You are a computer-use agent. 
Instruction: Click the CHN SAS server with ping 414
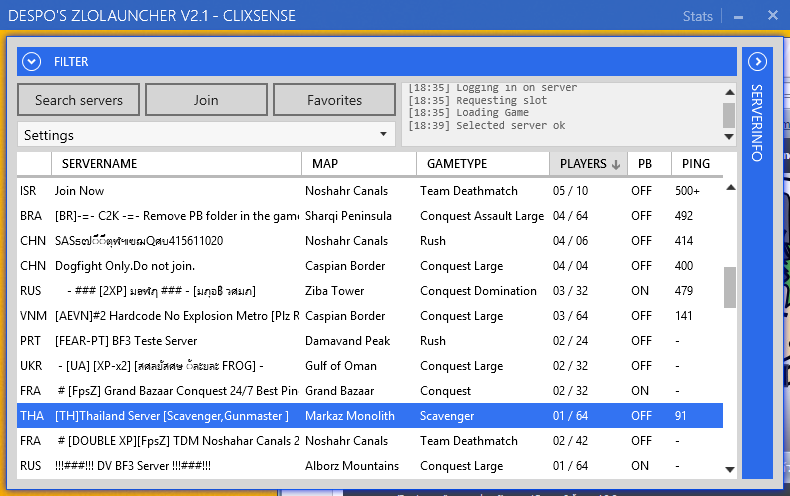click(x=370, y=240)
